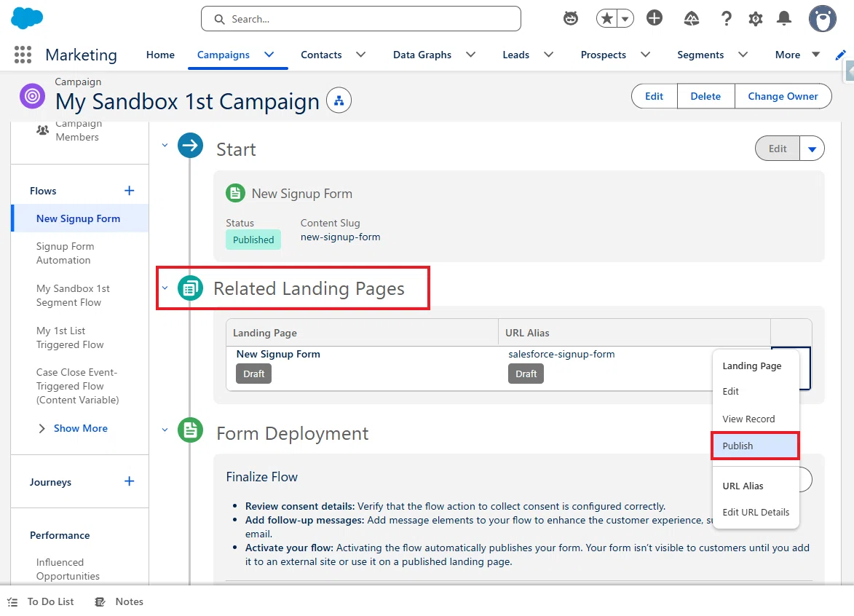
Task: Open Influenced Opportunities under Performance
Action: (68, 569)
